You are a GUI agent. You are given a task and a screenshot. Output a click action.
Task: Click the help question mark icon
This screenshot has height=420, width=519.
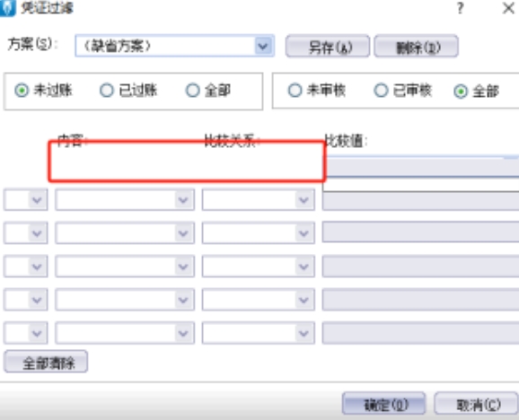(460, 8)
